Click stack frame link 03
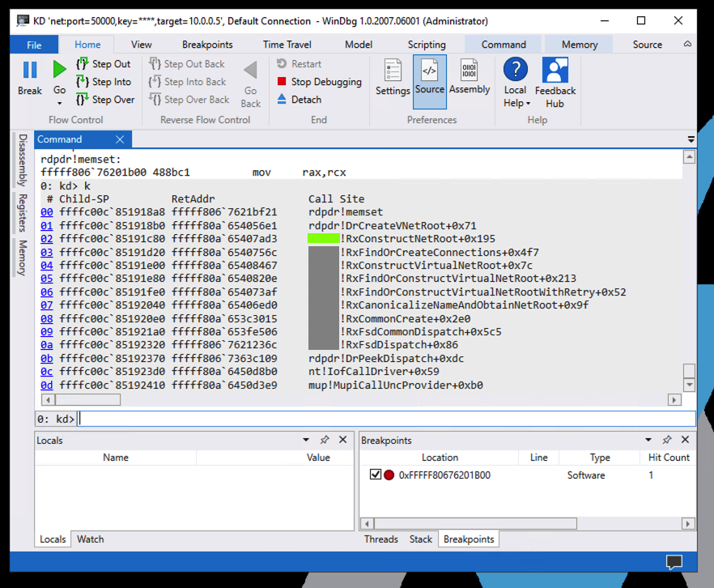 coord(46,253)
